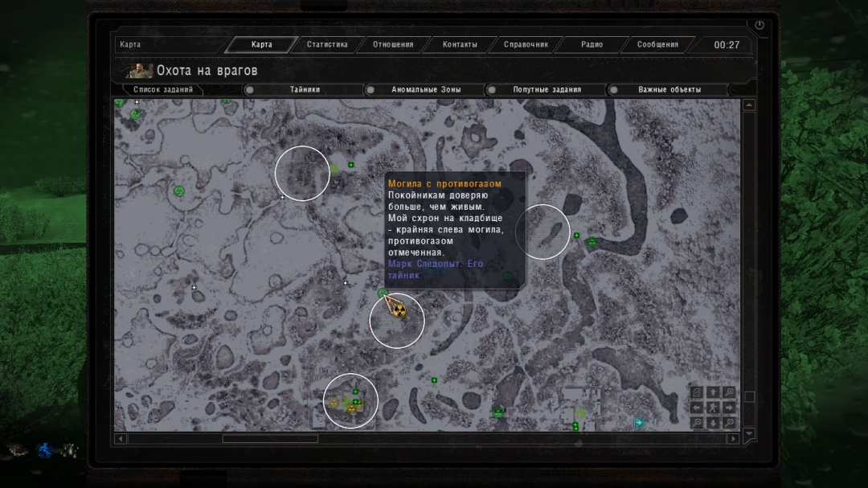
Task: Click the character portrait next to quest title
Action: click(139, 71)
